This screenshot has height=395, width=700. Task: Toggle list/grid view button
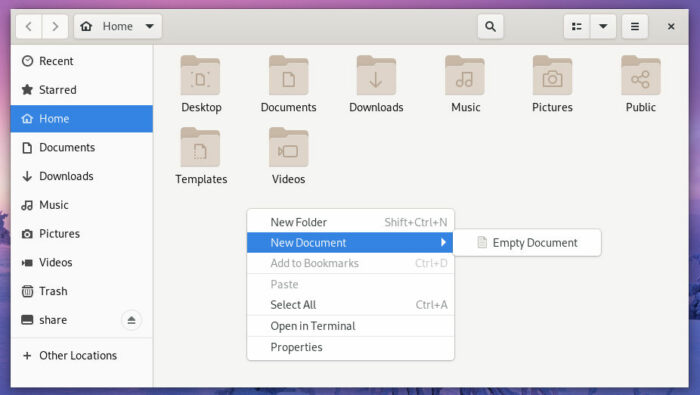pos(577,26)
